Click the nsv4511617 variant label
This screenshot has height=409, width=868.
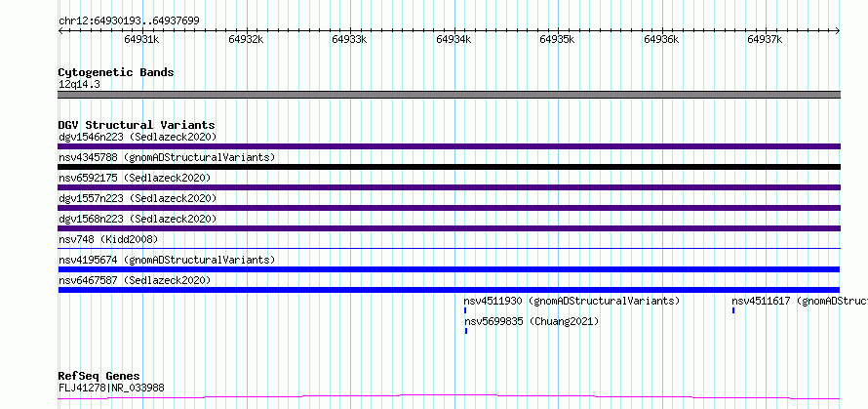(x=800, y=301)
